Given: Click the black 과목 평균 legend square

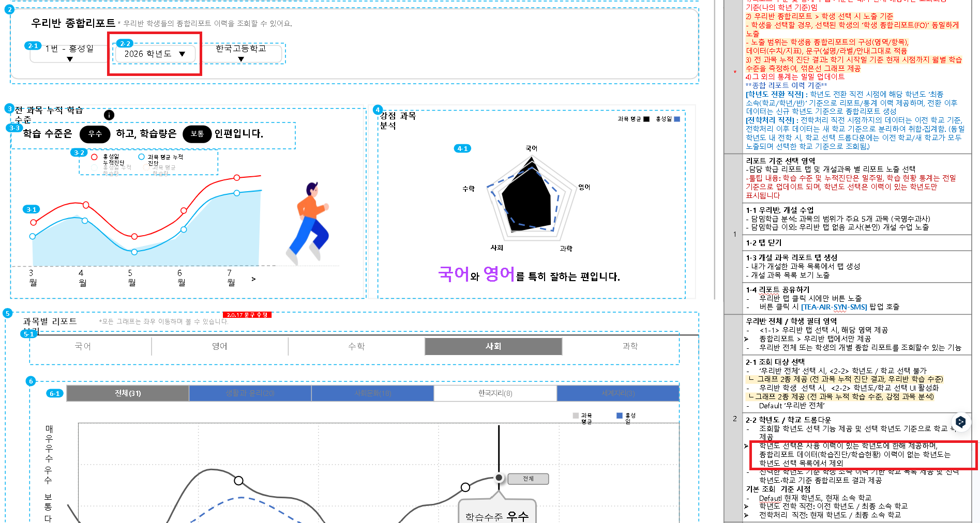Looking at the screenshot, I should point(646,119).
